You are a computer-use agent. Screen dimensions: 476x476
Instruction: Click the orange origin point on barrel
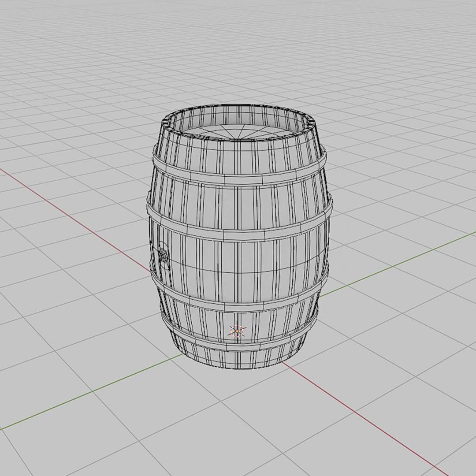[x=237, y=331]
